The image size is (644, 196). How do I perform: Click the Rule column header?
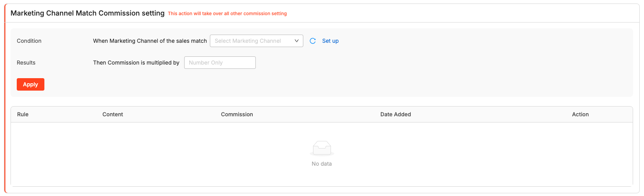(x=23, y=114)
